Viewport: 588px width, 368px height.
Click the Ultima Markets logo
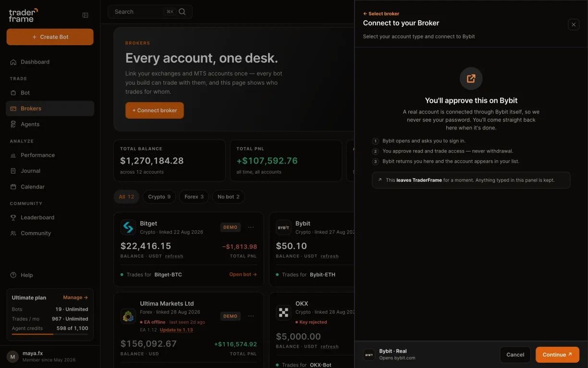(128, 316)
